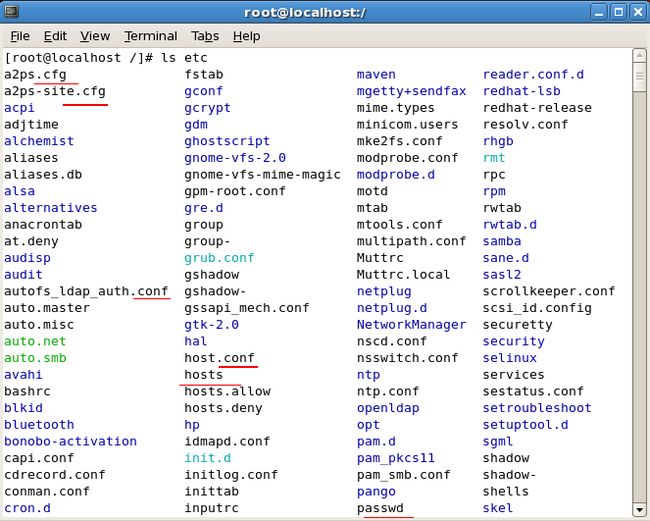Click the passwd entry in the listing
The height and width of the screenshot is (521, 650).
pos(380,508)
